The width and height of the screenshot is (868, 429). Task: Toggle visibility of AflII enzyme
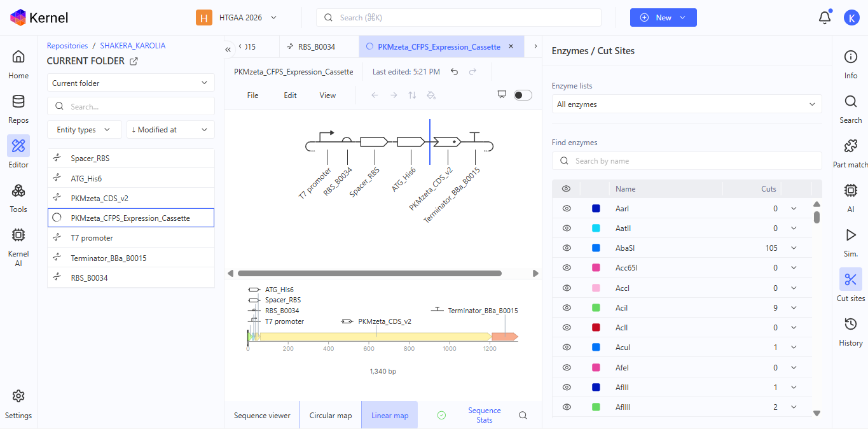point(567,387)
